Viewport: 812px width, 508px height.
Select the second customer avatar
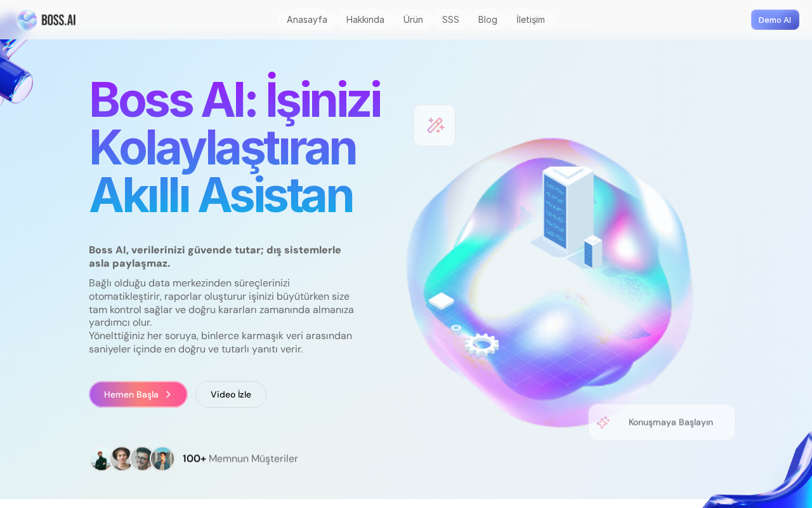tap(122, 458)
